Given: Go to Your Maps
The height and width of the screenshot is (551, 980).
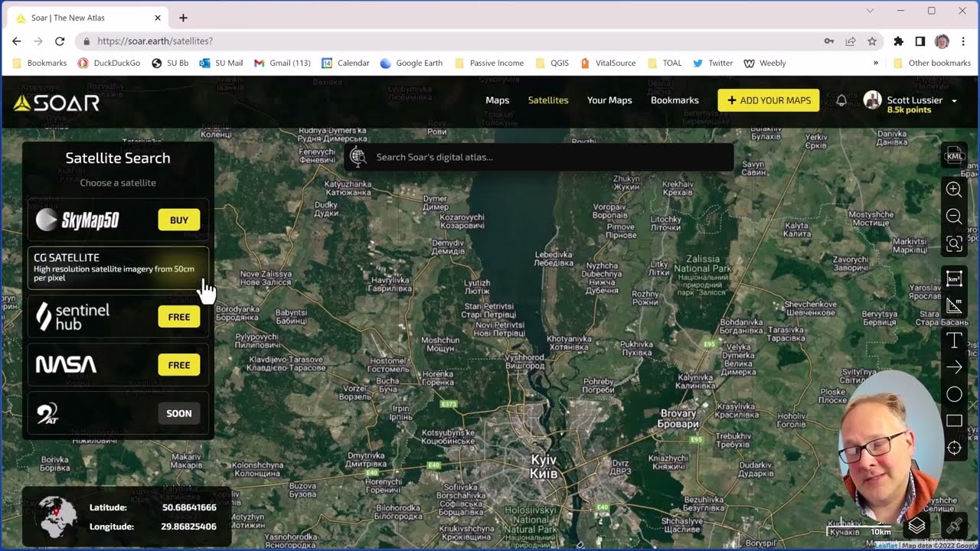Looking at the screenshot, I should click(x=609, y=100).
